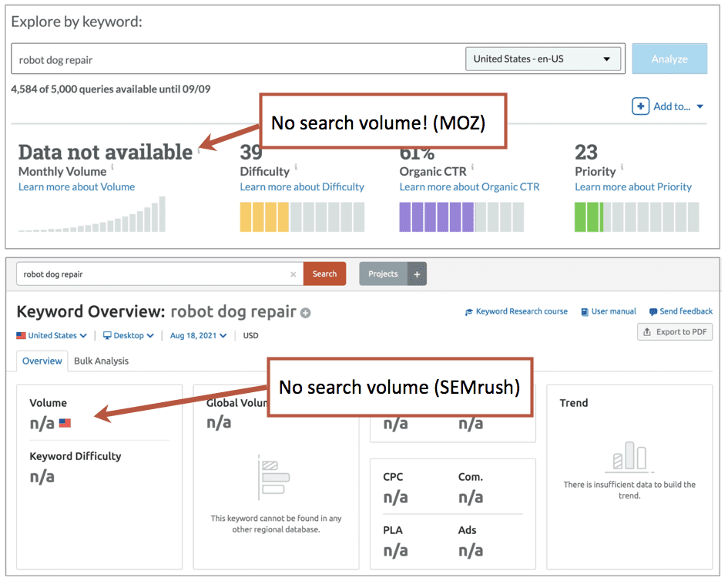Click the plus icon beside Keyword Overview title

click(305, 312)
